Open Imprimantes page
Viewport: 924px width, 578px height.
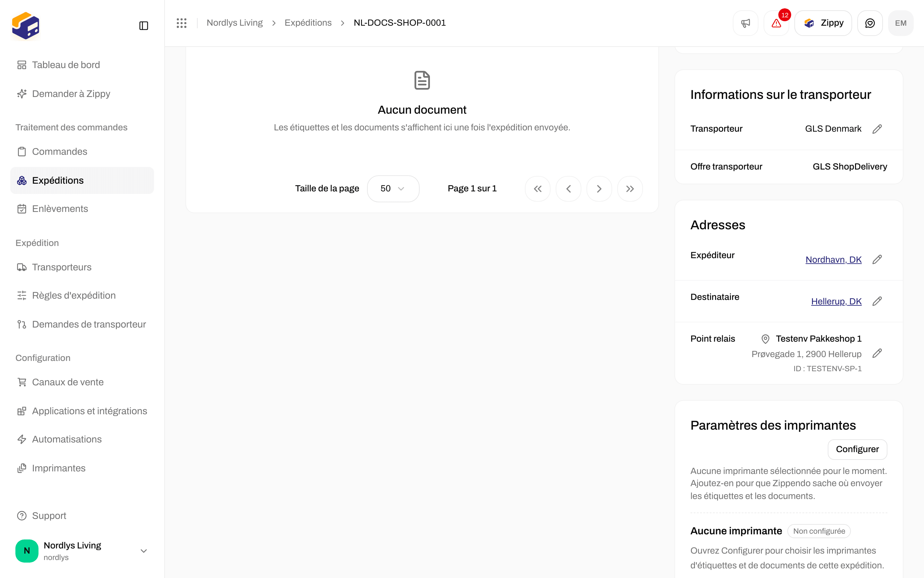coord(82,468)
